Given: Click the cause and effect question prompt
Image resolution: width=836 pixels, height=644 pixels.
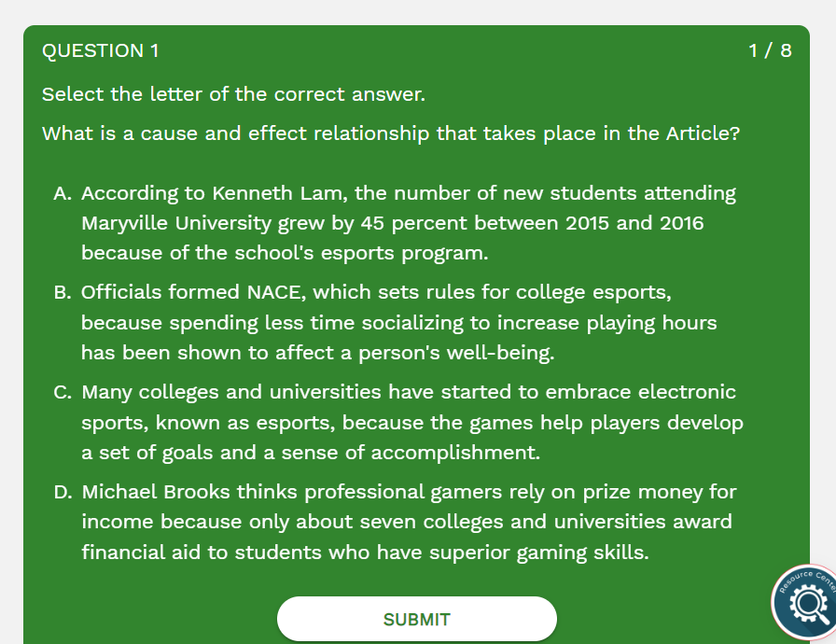Looking at the screenshot, I should [x=391, y=133].
